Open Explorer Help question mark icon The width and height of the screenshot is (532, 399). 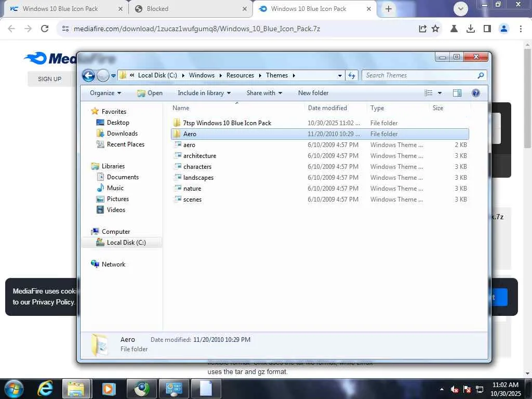pos(476,93)
